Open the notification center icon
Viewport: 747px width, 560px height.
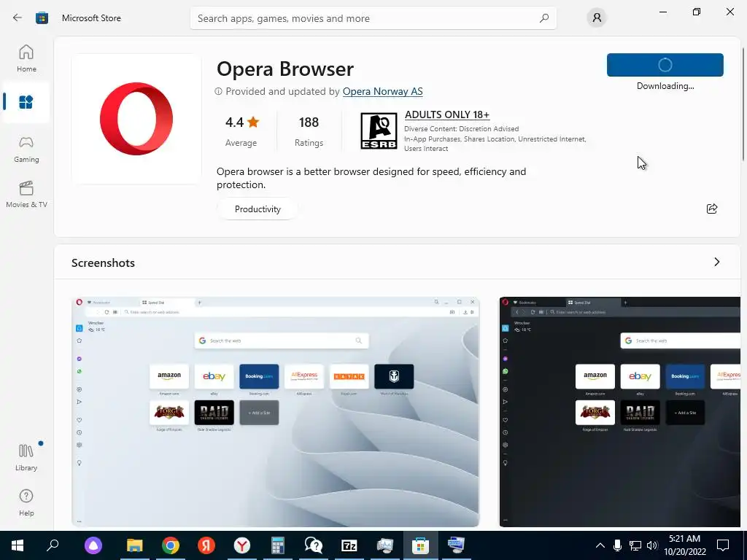(x=723, y=545)
